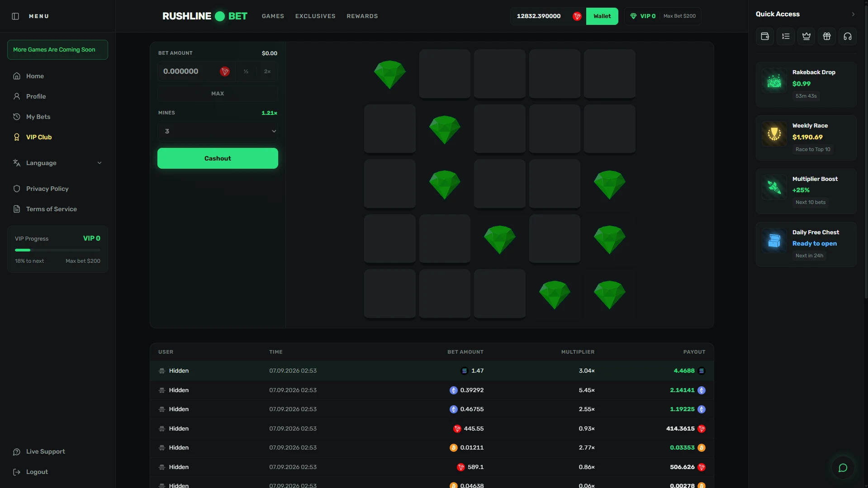Screen dimensions: 868x488
Task: Open the VIP Club page
Action: 39,137
